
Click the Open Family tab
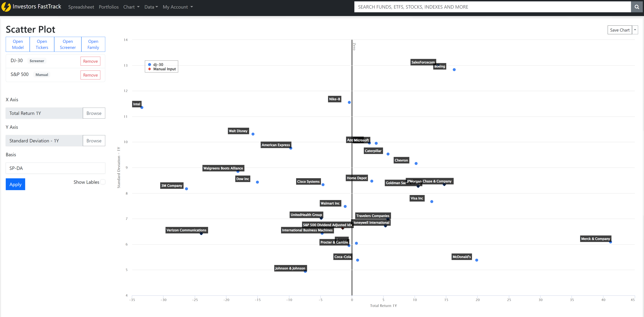tap(93, 44)
